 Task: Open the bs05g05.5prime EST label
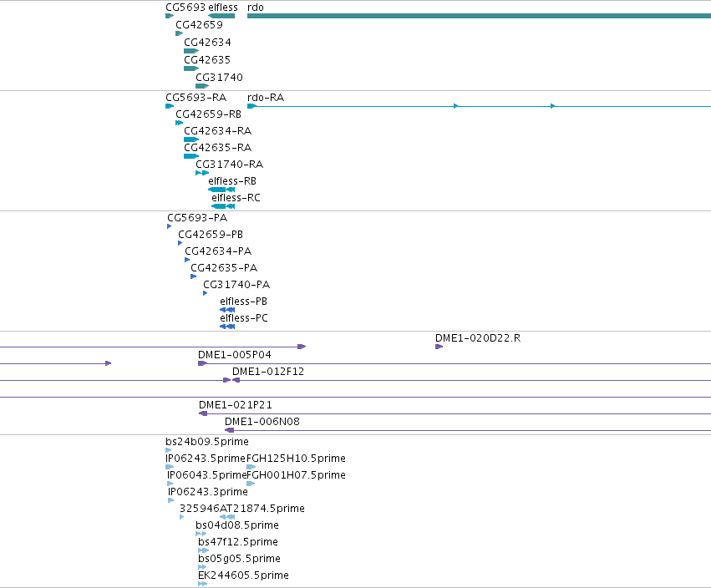[x=240, y=559]
